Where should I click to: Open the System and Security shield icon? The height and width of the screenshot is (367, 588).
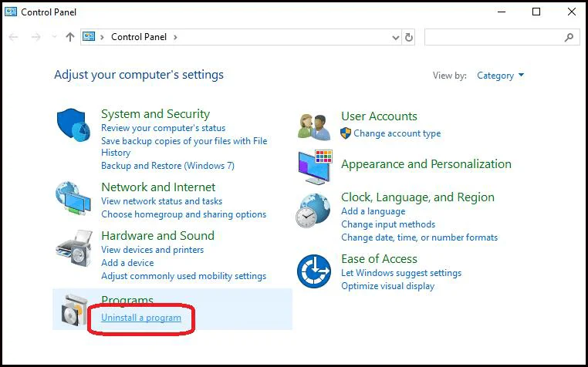(x=73, y=125)
